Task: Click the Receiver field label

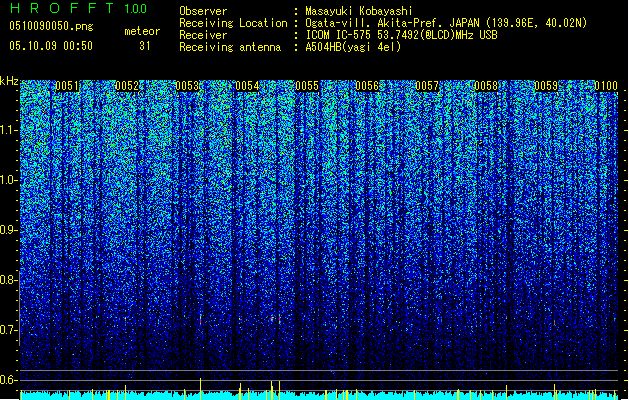Action: click(203, 35)
